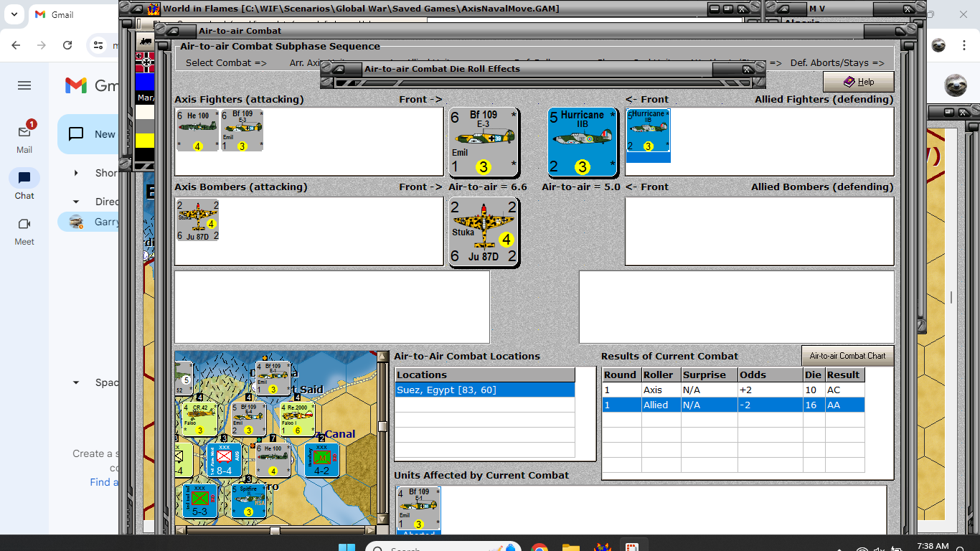Roll up the Air-to-air Combat window shade button
The height and width of the screenshot is (551, 980).
click(x=172, y=31)
